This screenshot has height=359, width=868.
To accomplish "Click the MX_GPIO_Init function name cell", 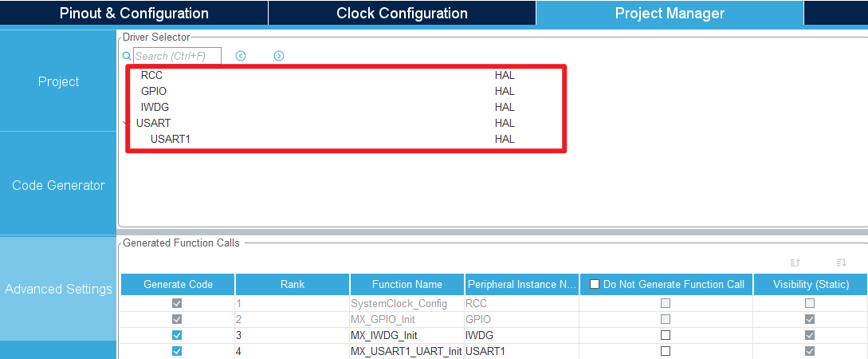I will (407, 320).
